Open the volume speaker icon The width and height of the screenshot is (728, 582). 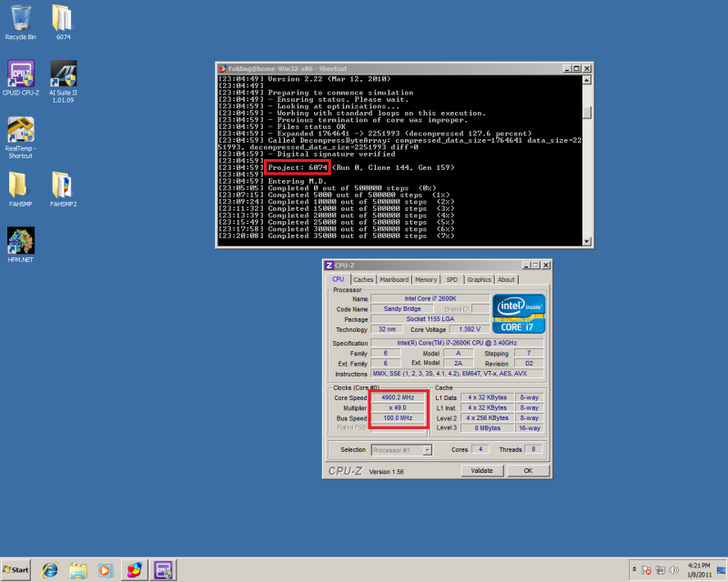click(x=673, y=570)
